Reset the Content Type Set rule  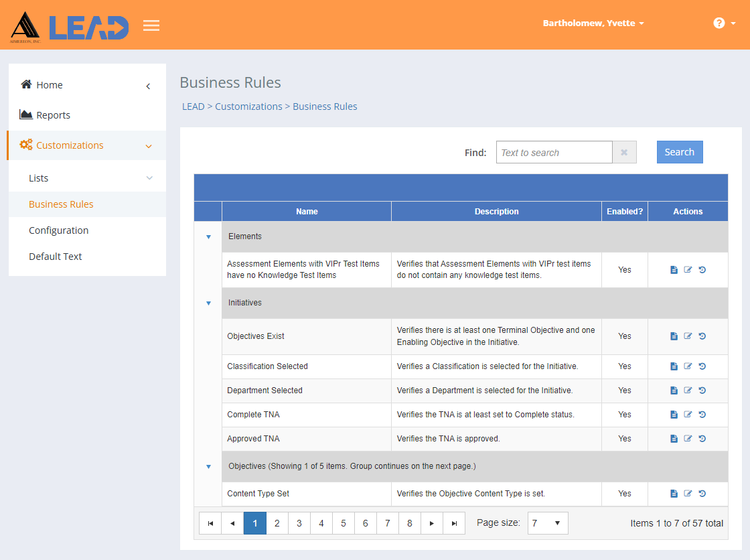[702, 494]
